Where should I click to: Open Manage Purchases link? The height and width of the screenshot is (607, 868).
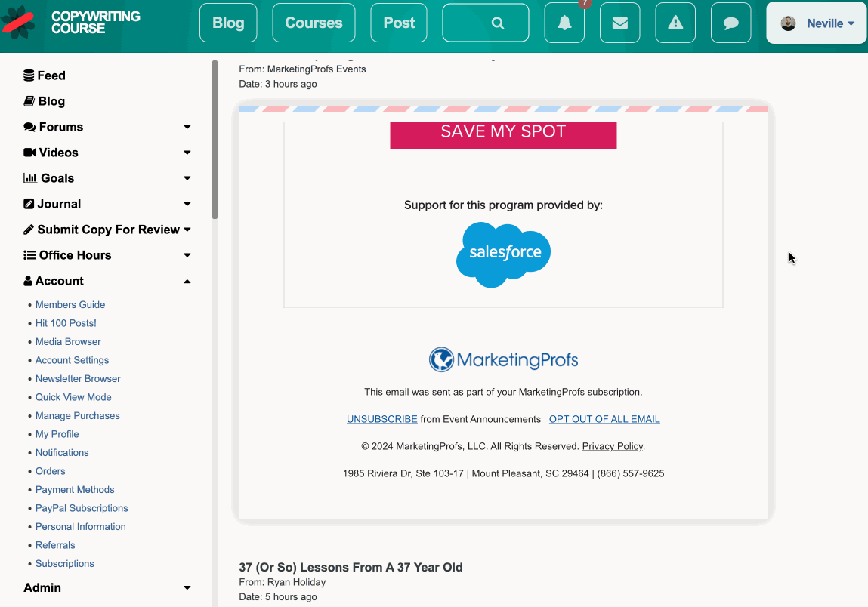point(78,415)
